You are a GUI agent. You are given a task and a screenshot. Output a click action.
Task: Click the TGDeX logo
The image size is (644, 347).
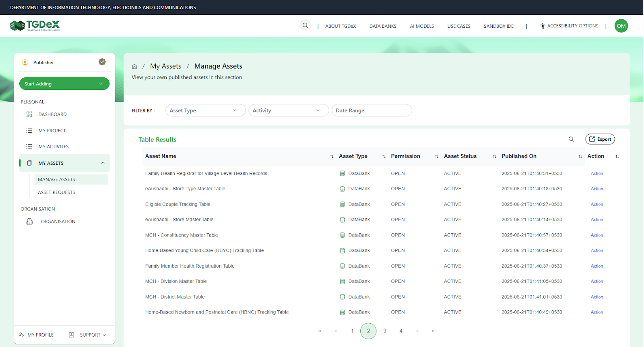point(35,26)
